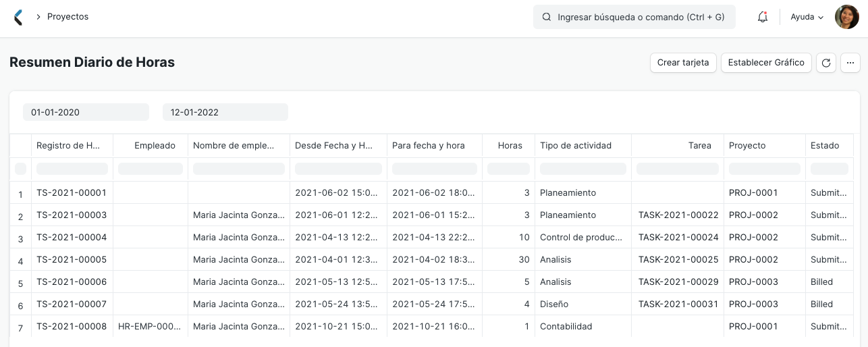Click Control de produc... activity cell
868x347 pixels.
point(583,237)
